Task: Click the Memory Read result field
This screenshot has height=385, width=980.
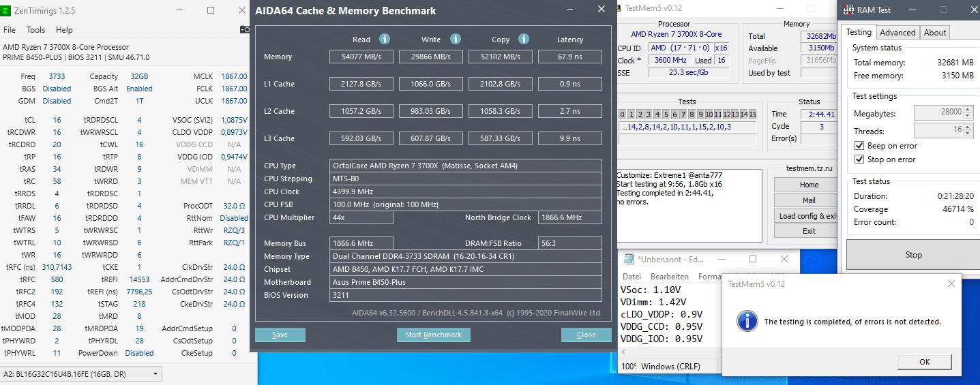Action: tap(361, 57)
